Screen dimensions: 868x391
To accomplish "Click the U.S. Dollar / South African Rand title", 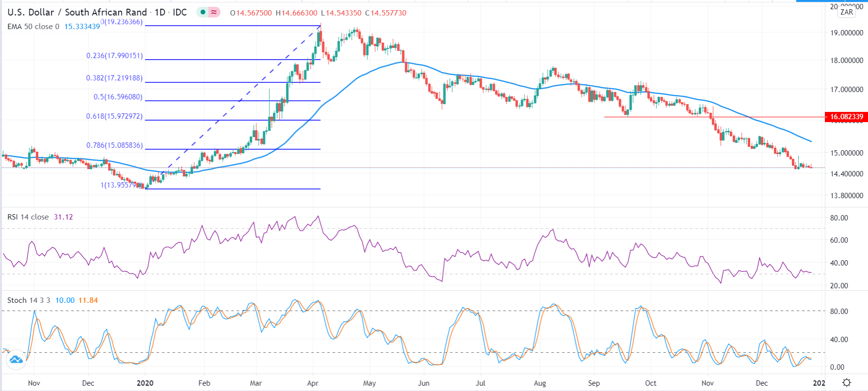I will (x=77, y=12).
